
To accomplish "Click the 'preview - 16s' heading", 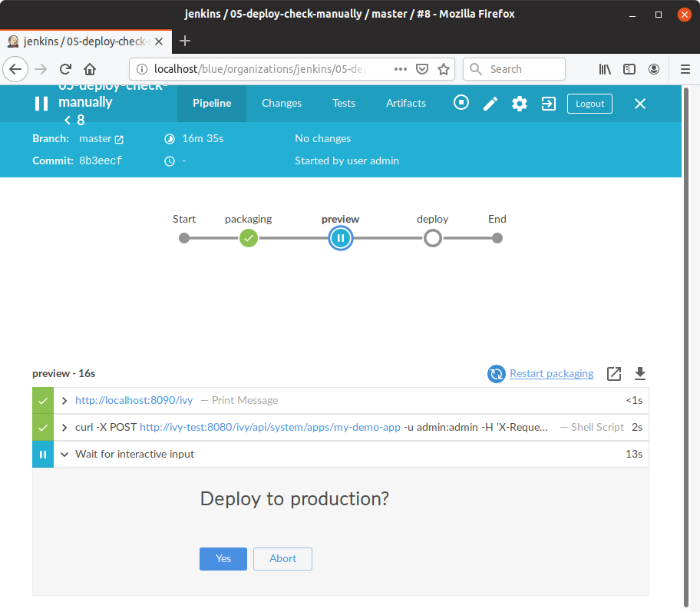I will tap(64, 373).
